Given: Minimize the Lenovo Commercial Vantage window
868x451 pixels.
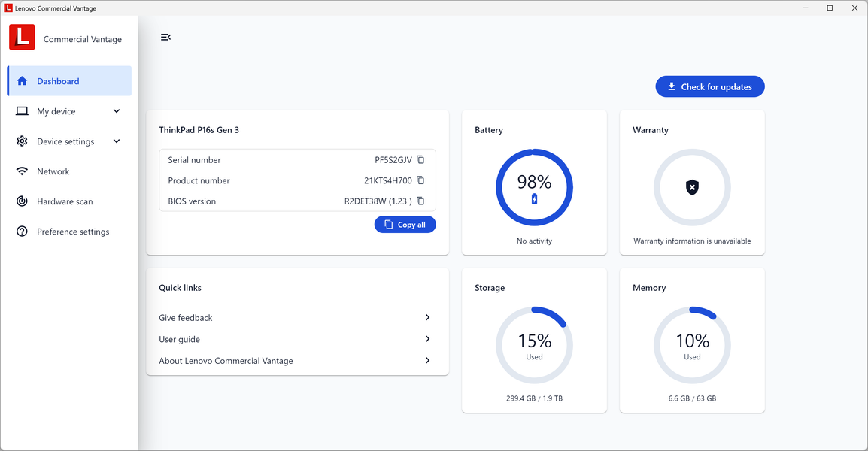Looking at the screenshot, I should click(x=806, y=8).
